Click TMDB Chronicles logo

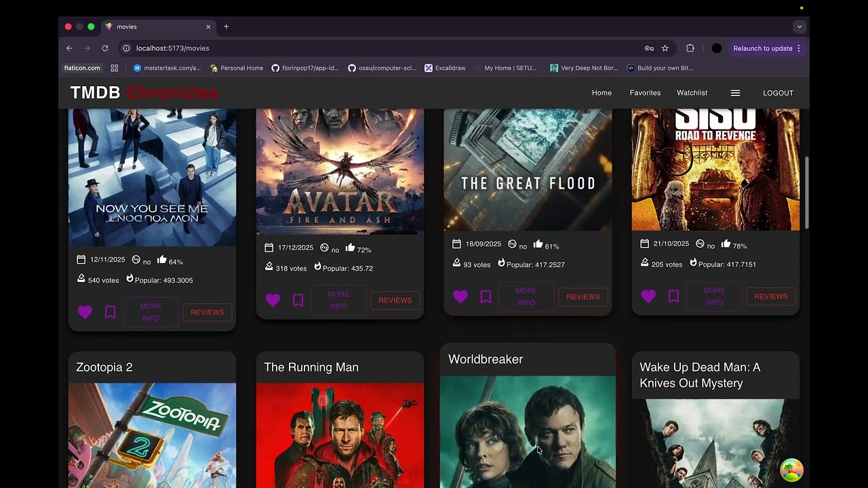pos(144,93)
